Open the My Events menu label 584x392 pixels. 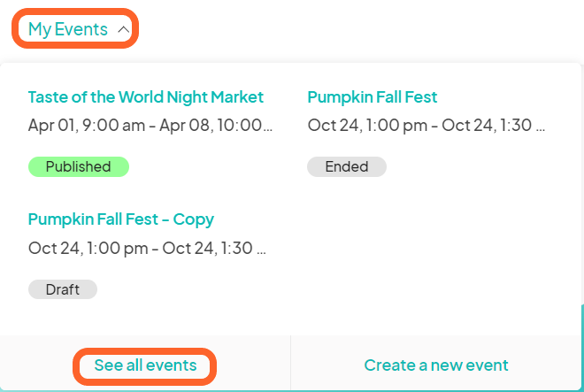[x=68, y=29]
